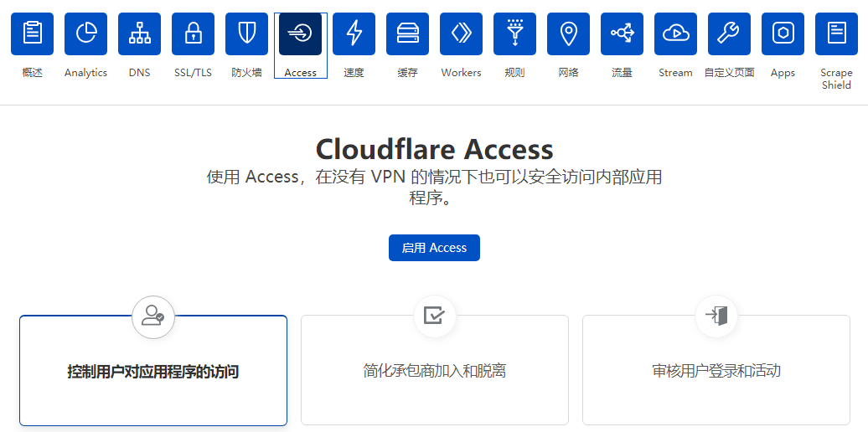Click the 自定义页面 nav label

pyautogui.click(x=729, y=73)
